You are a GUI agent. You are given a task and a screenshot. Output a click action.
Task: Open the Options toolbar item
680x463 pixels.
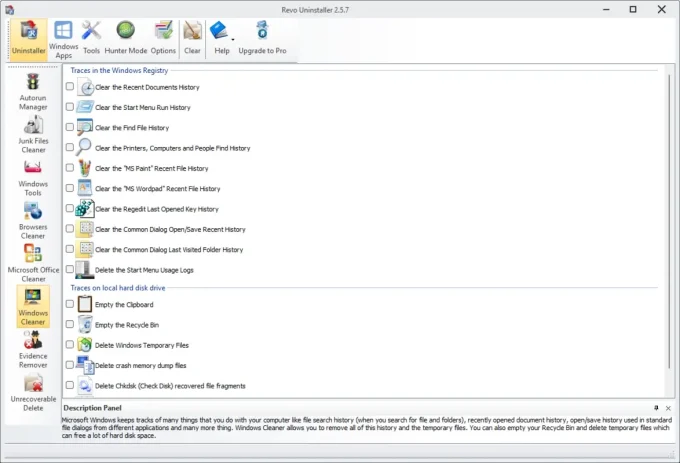coord(163,37)
